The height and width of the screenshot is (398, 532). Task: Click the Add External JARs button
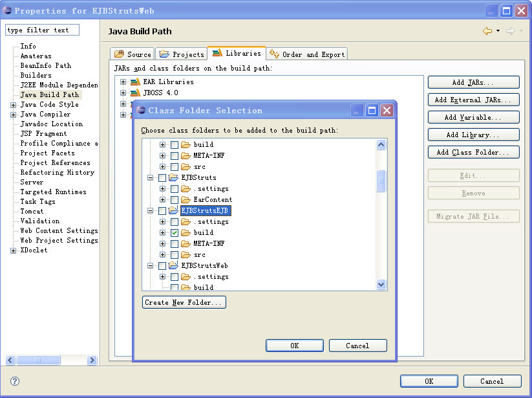coord(473,100)
